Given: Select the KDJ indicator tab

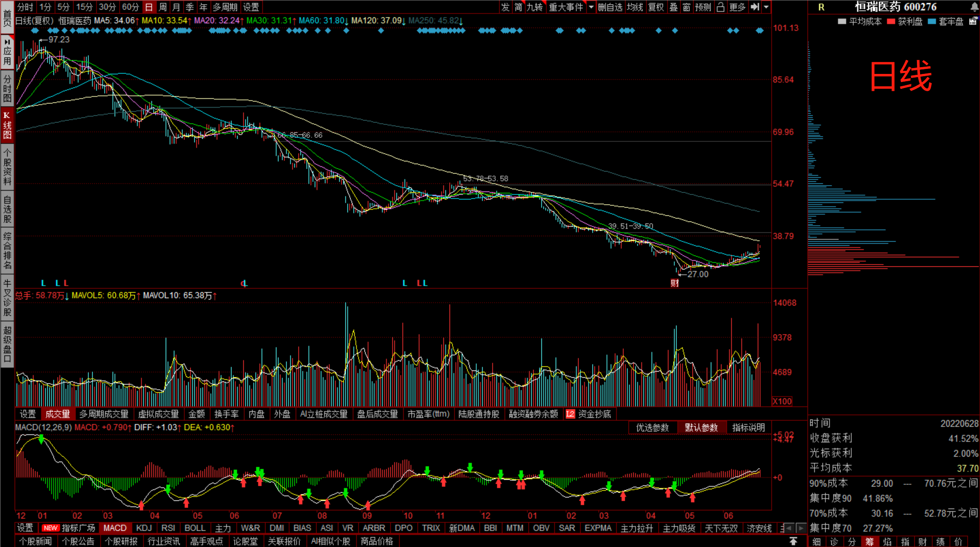Looking at the screenshot, I should (144, 528).
